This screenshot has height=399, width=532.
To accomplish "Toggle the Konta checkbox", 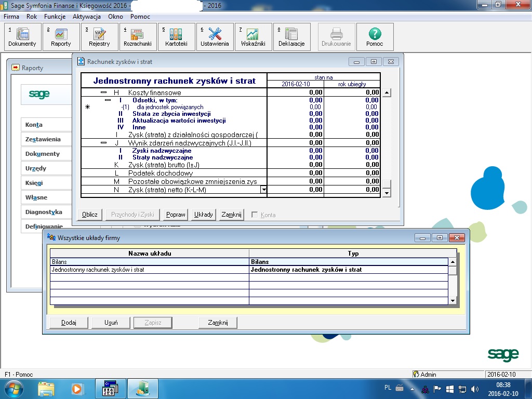I will (x=255, y=215).
